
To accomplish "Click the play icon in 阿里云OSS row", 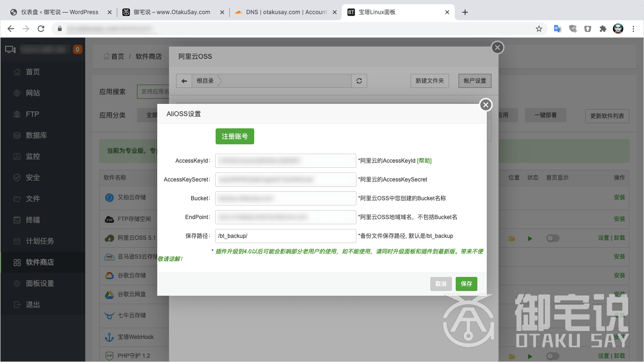I will coord(530,238).
